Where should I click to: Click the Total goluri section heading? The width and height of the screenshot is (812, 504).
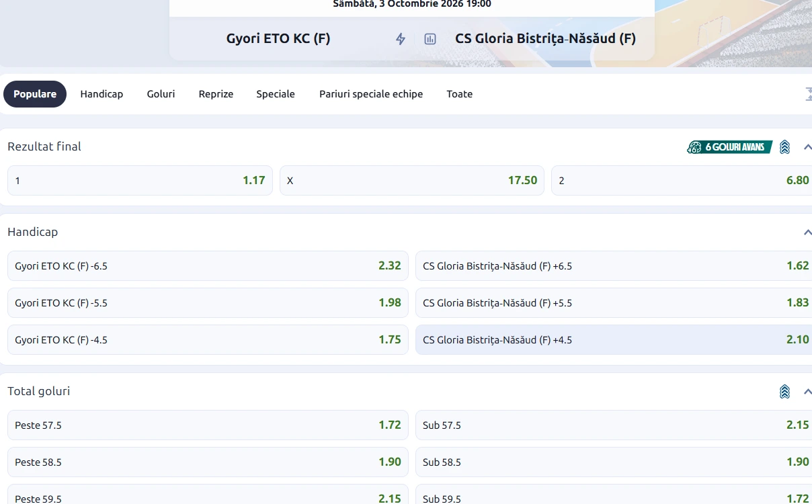coord(39,391)
